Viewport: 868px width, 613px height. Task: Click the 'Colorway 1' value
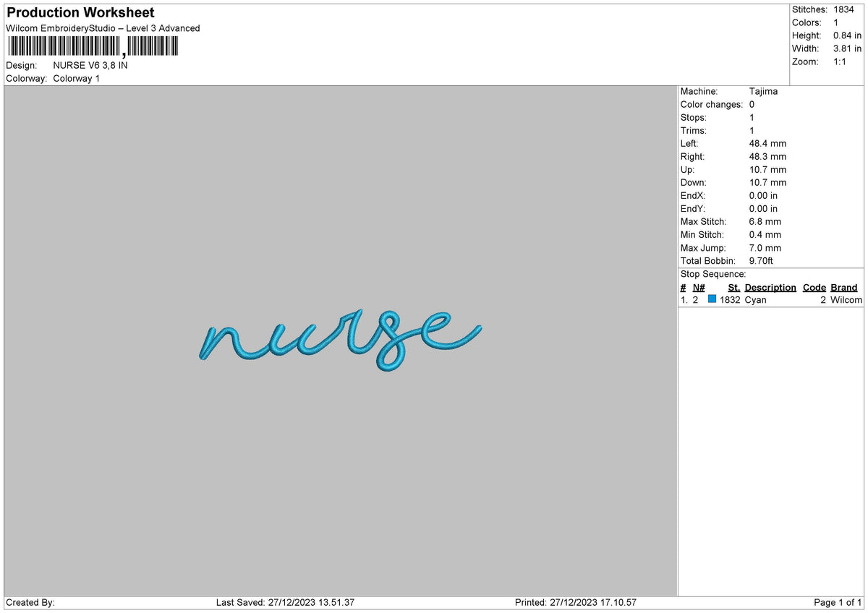77,78
